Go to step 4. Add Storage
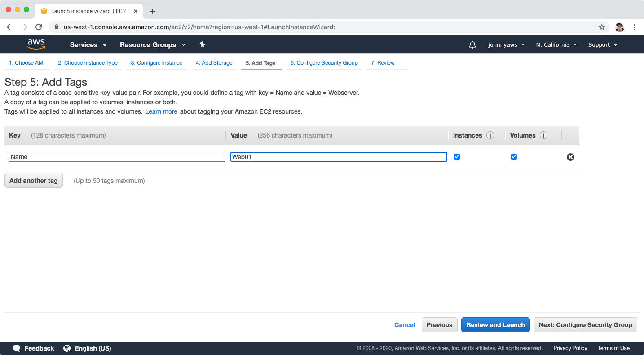This screenshot has width=644, height=355. click(214, 63)
